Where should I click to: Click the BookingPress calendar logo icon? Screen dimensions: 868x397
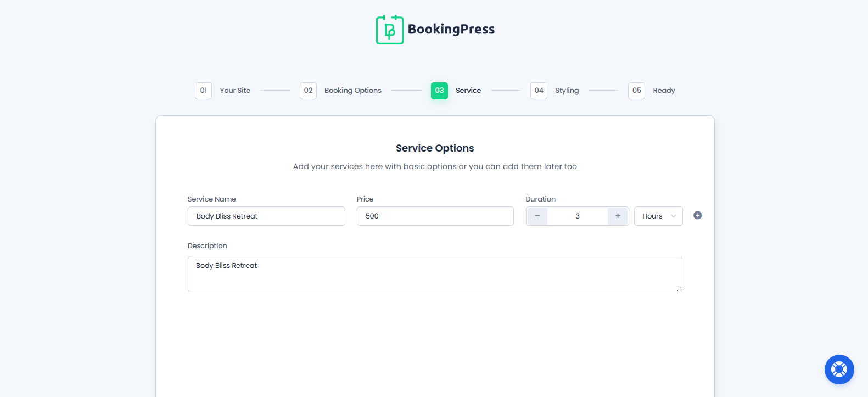[390, 30]
